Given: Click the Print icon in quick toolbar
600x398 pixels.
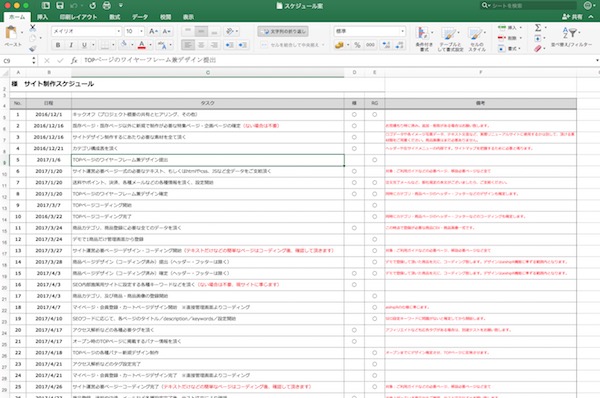Looking at the screenshot, I should coord(107,5).
